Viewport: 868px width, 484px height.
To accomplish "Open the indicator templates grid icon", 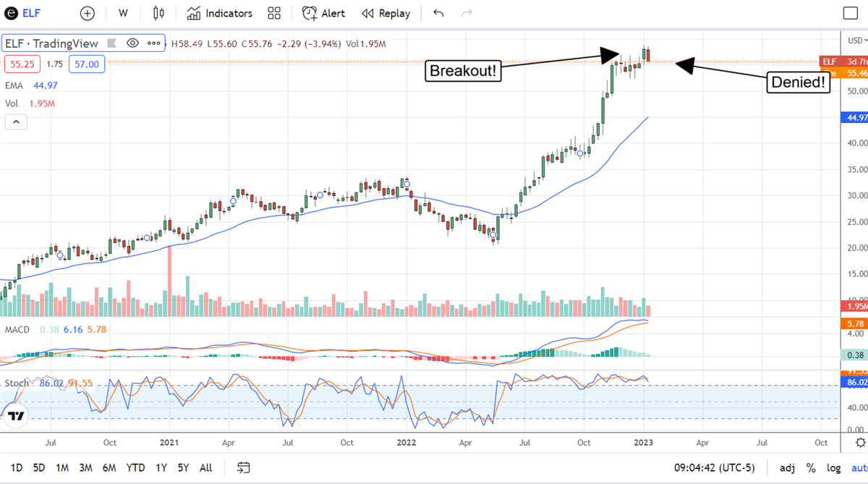I will coord(274,13).
